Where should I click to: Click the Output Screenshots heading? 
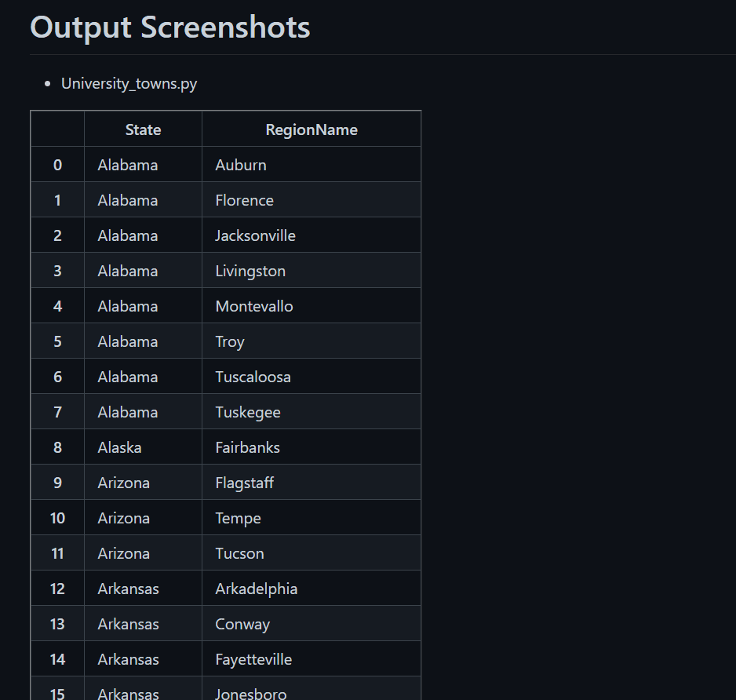pyautogui.click(x=170, y=27)
